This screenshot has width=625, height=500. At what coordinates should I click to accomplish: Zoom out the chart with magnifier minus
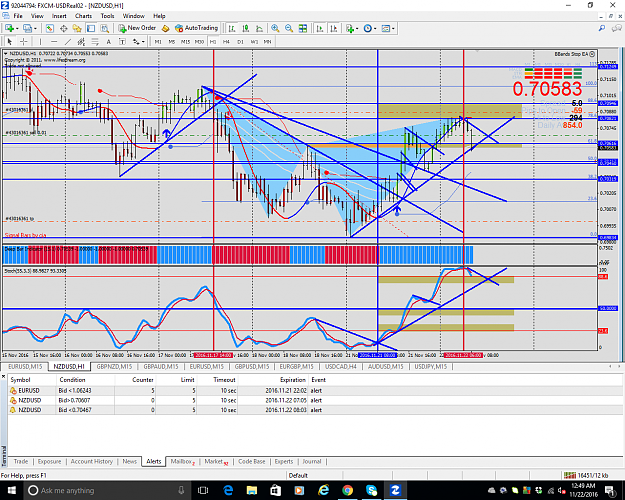[289, 28]
